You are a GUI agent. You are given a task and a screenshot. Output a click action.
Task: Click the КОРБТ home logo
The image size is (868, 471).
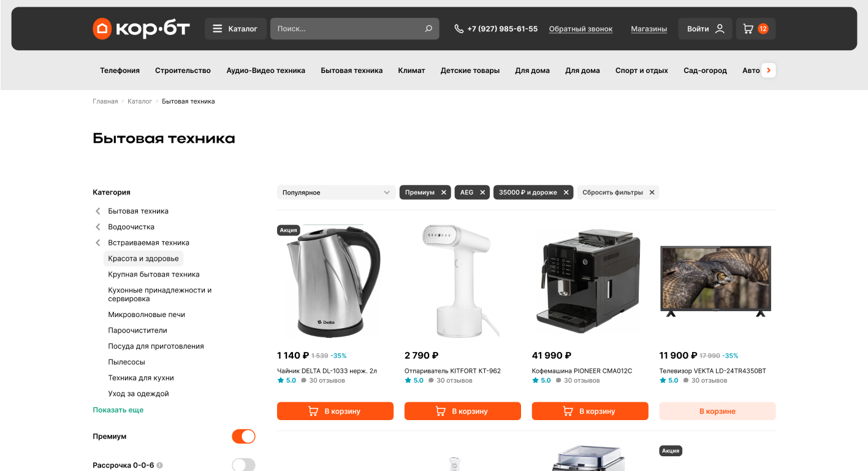141,28
